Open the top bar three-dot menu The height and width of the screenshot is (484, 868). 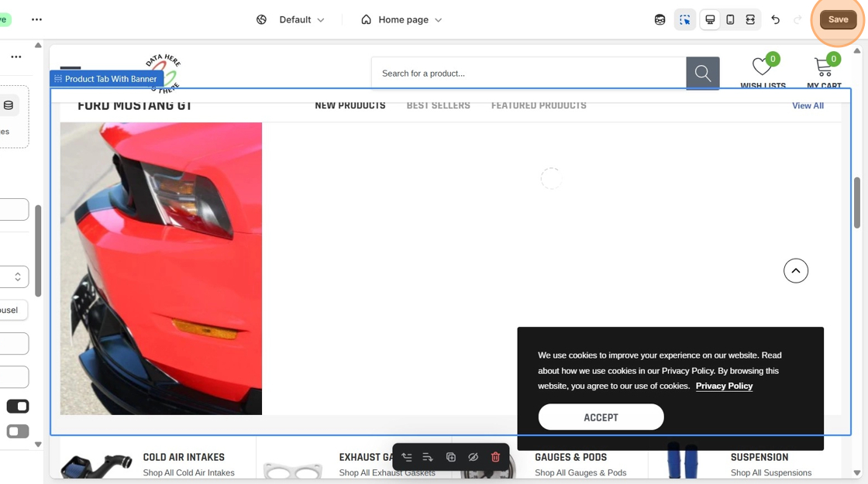point(36,19)
